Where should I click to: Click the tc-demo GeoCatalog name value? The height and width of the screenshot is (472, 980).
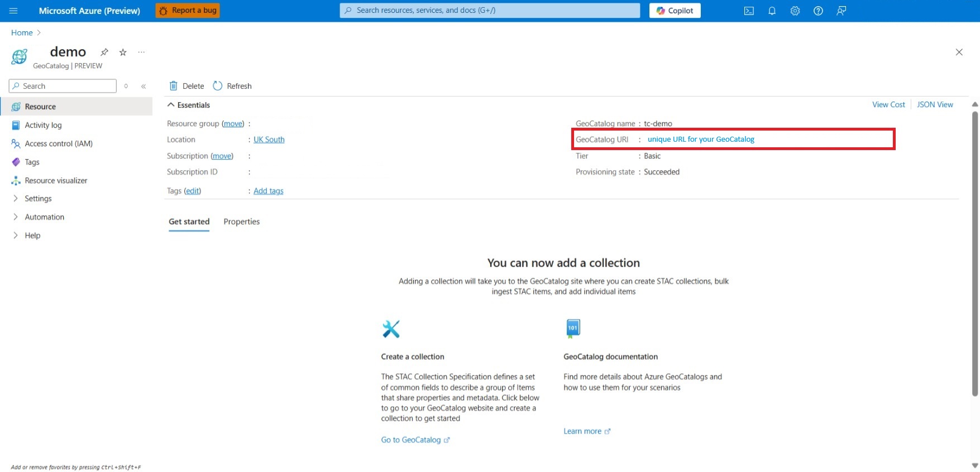coord(658,124)
